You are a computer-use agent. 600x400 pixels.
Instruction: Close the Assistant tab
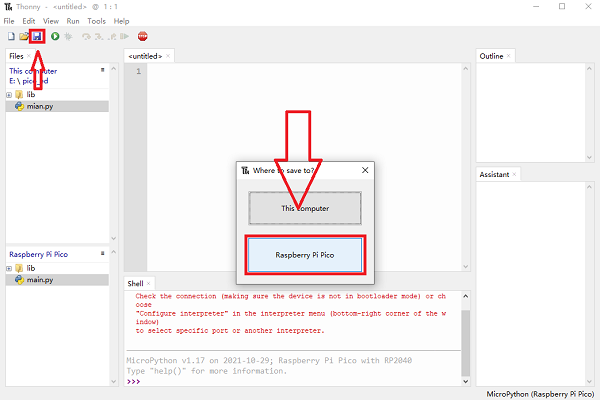point(514,174)
